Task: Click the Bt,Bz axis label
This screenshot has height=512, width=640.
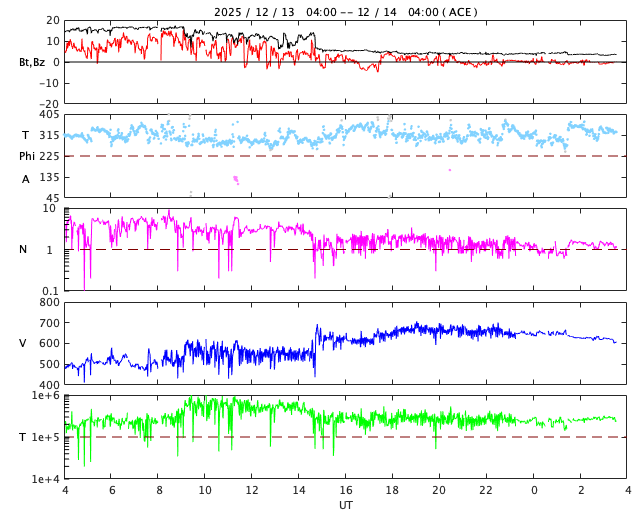Action: pos(32,62)
